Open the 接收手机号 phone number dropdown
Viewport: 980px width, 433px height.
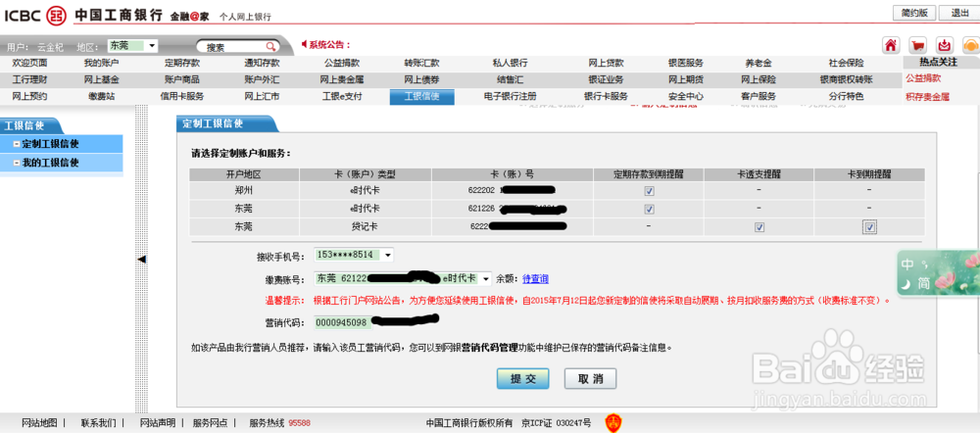click(x=387, y=255)
